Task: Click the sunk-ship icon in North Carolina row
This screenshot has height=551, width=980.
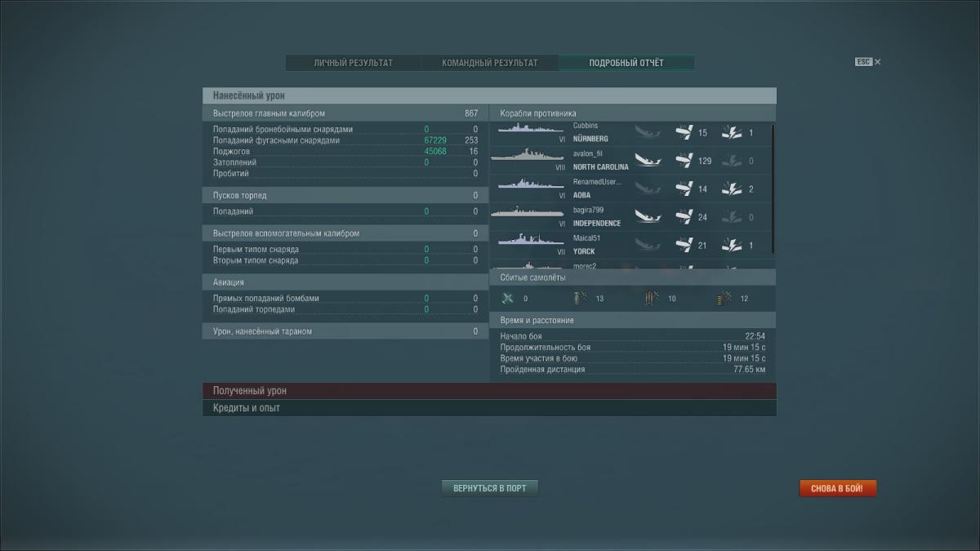Action: (647, 161)
